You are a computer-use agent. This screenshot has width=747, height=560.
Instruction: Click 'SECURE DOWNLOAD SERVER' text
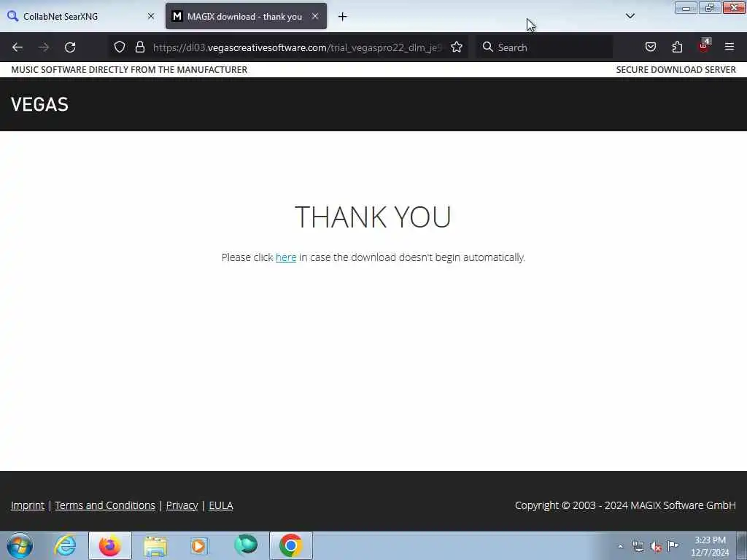[676, 69]
